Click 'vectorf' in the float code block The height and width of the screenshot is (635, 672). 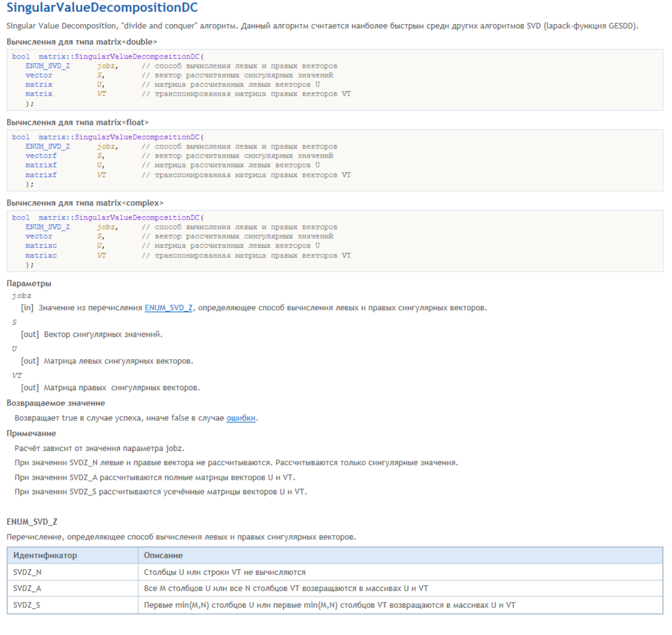(x=41, y=156)
